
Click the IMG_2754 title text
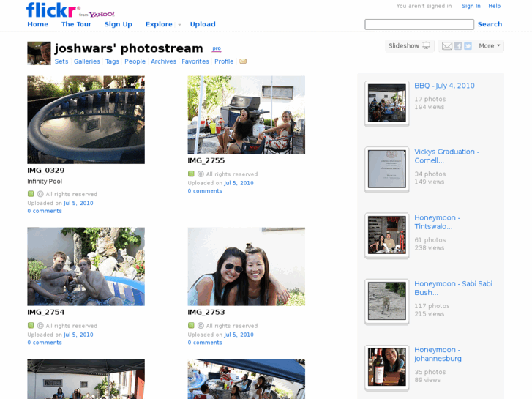click(45, 312)
